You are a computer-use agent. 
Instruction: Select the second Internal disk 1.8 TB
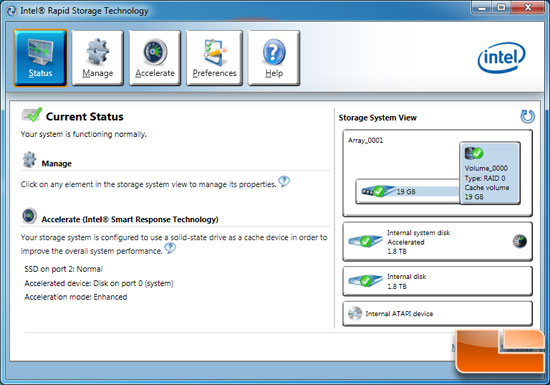point(437,281)
